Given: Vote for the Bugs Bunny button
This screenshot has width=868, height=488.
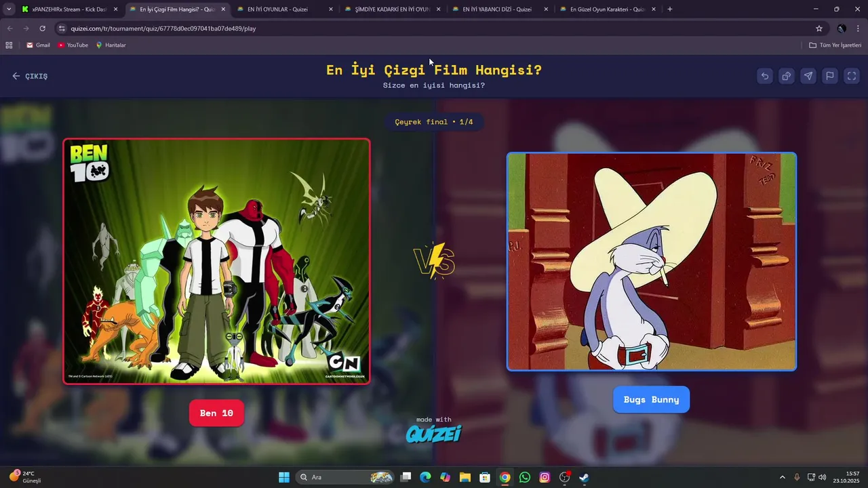Looking at the screenshot, I should [x=651, y=399].
